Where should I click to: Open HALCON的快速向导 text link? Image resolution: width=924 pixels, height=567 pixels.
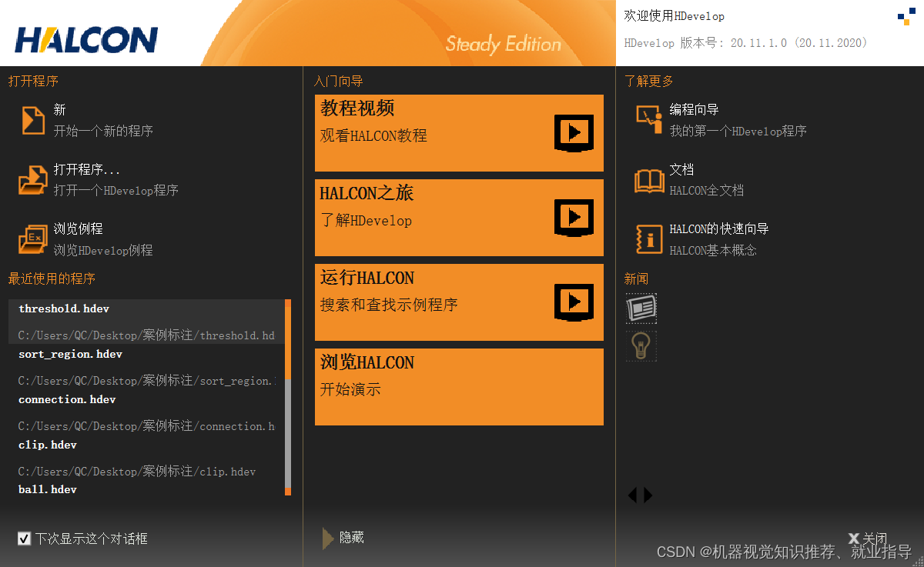[x=719, y=229]
